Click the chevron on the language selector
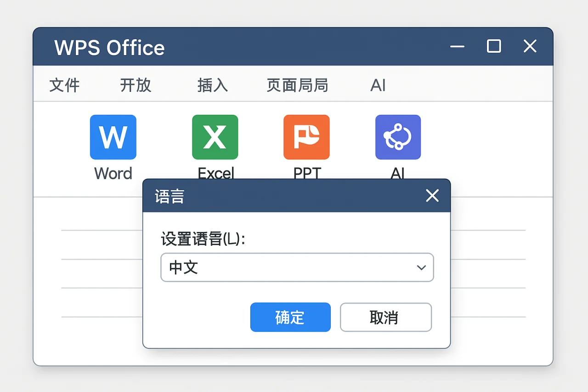 coord(421,267)
